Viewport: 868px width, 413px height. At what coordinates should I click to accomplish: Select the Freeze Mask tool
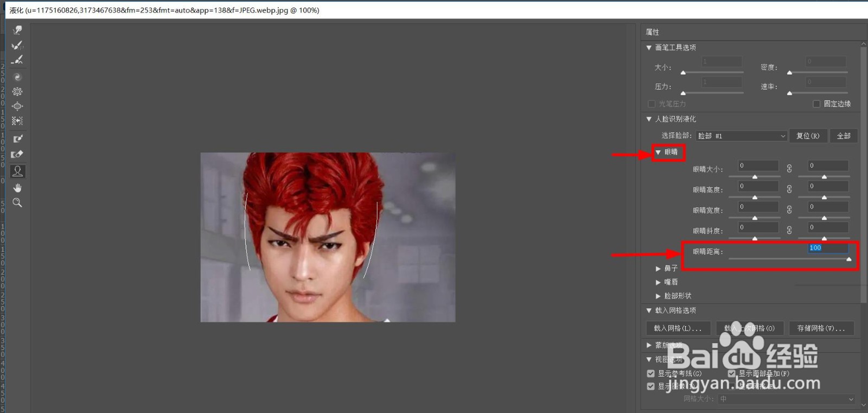tap(17, 139)
